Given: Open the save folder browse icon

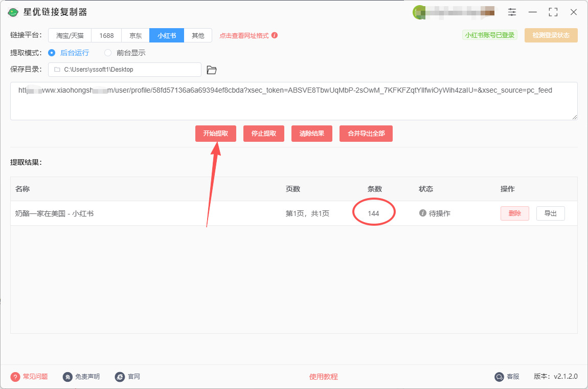Looking at the screenshot, I should (x=212, y=70).
